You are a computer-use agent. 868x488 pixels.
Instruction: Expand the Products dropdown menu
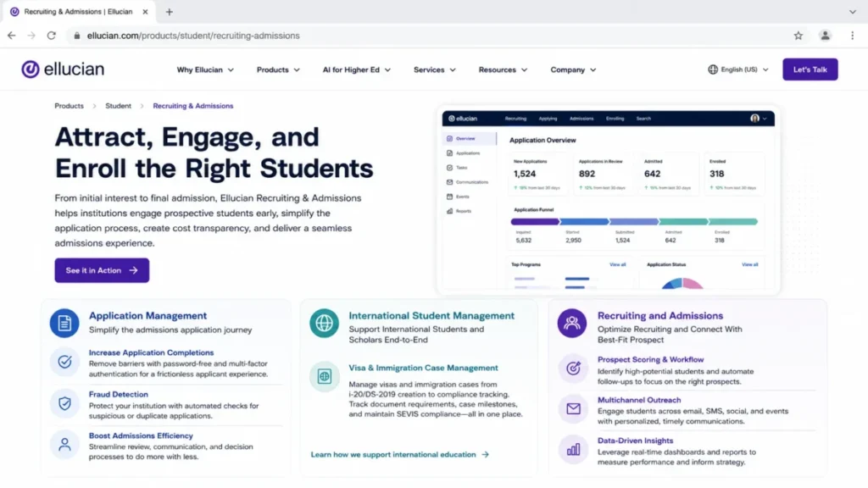(278, 69)
